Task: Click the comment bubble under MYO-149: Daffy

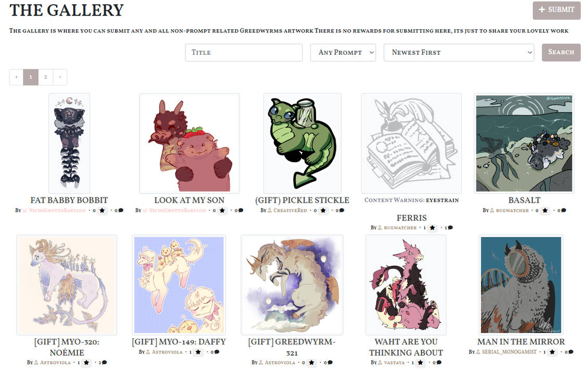Action: [x=217, y=352]
